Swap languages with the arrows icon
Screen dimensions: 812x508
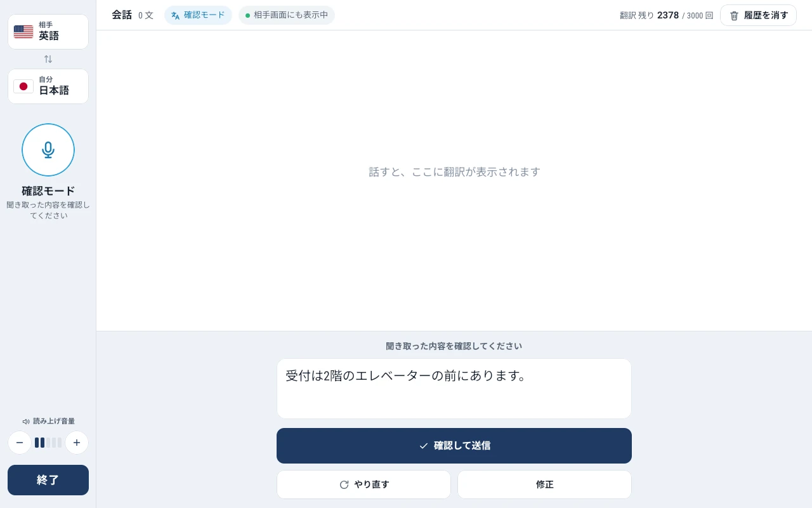(x=48, y=59)
